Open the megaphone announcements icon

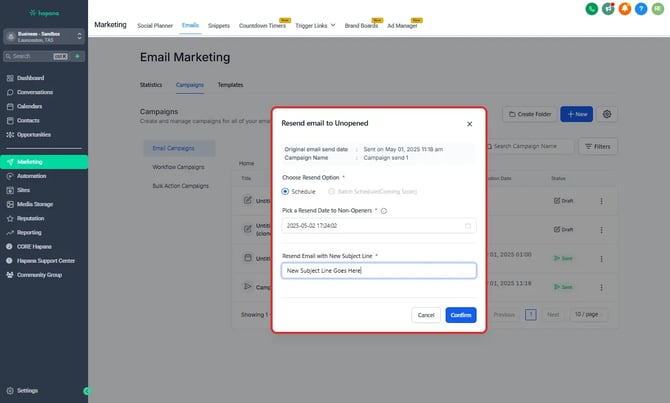click(x=609, y=9)
